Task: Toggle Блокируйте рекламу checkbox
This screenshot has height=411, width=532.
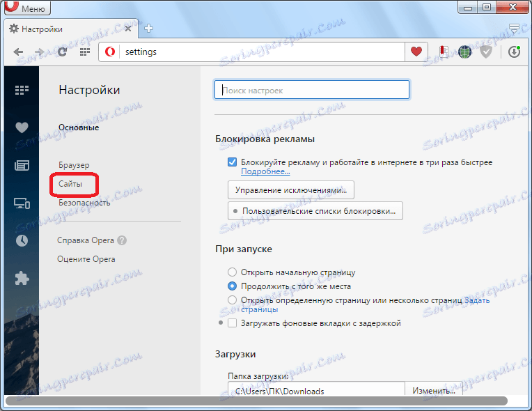Action: pos(232,162)
